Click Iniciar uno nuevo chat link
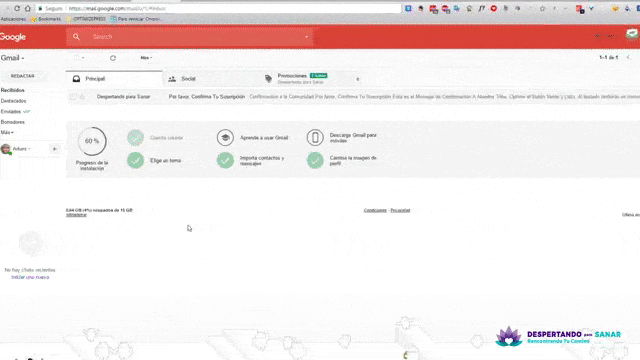This screenshot has width=640, height=360. click(30, 277)
